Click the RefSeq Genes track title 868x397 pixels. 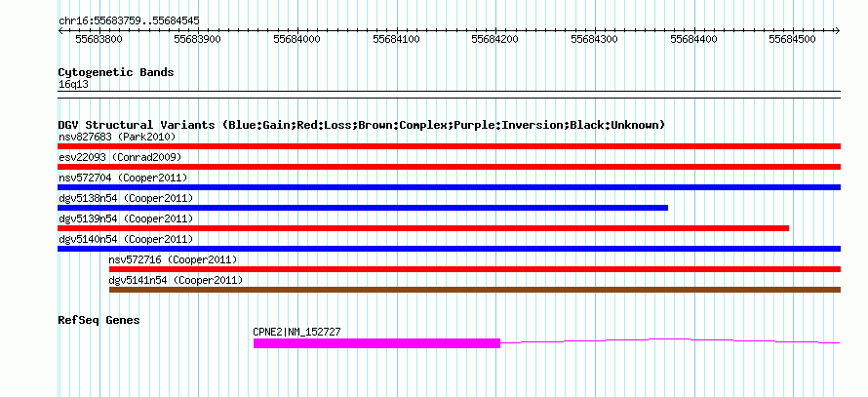[99, 320]
